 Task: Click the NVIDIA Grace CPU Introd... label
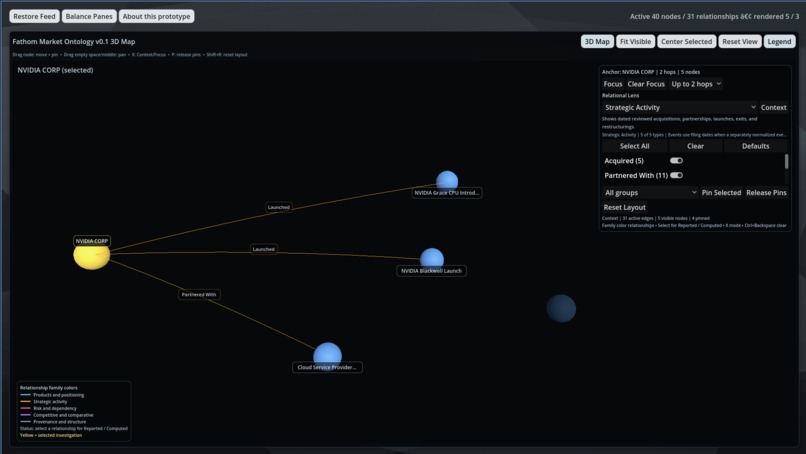(x=447, y=193)
